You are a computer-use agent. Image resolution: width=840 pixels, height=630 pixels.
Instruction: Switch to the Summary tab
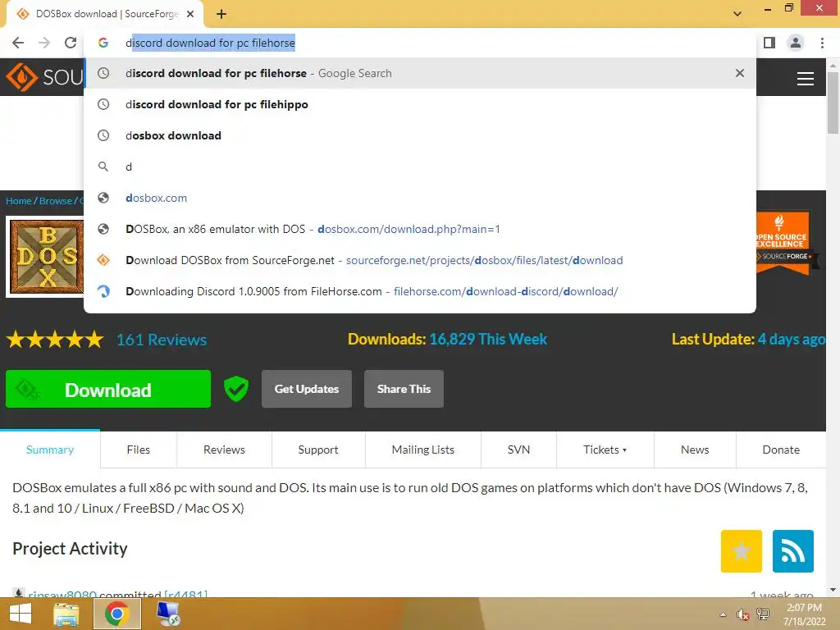pos(50,450)
